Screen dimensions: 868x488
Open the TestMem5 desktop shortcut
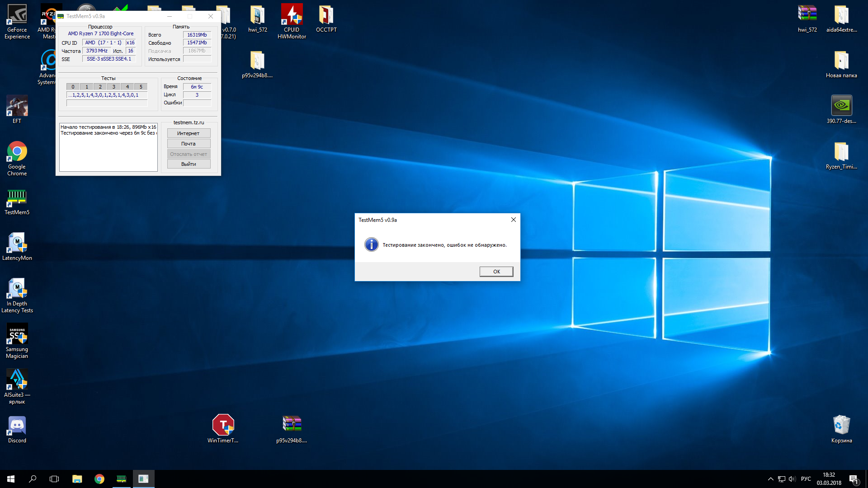click(17, 198)
